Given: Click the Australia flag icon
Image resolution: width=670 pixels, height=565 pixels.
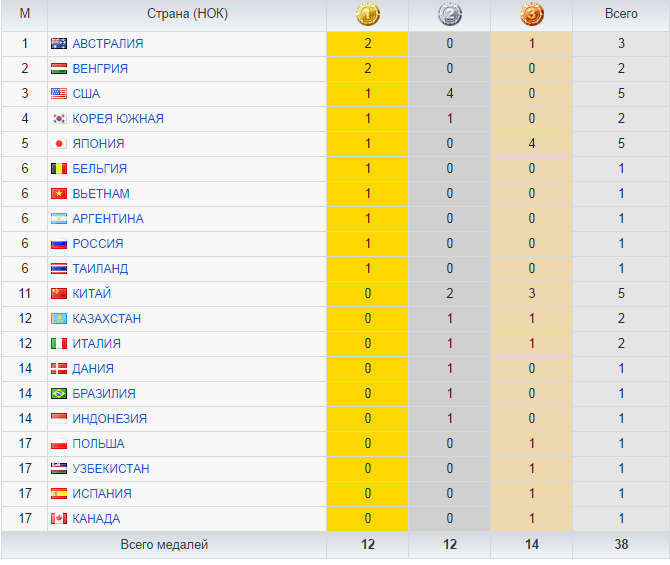Looking at the screenshot, I should [59, 44].
